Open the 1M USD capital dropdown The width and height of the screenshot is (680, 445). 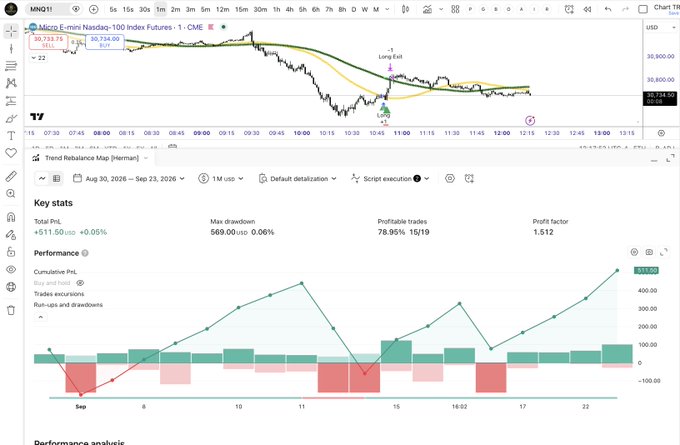(x=221, y=178)
